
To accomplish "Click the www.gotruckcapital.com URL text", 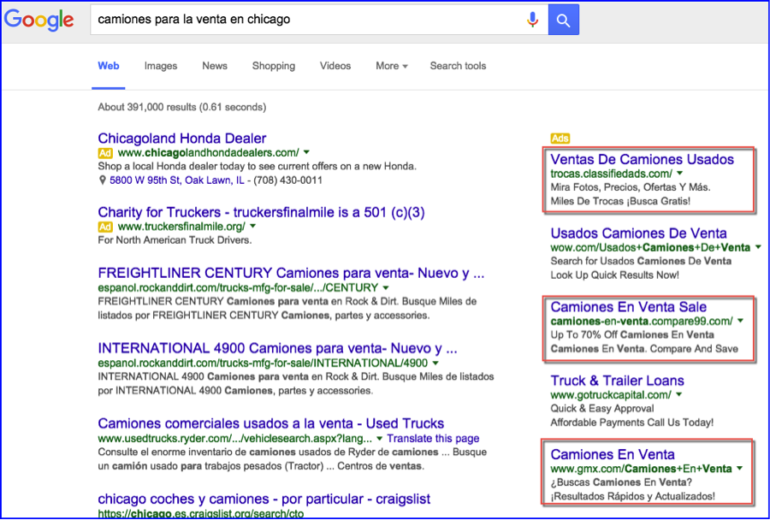I will click(611, 395).
